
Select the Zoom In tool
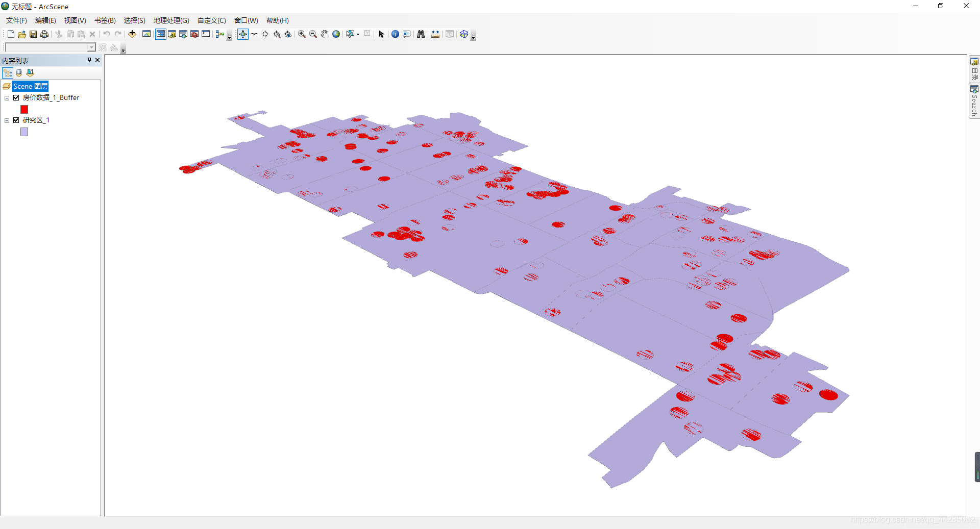click(302, 34)
